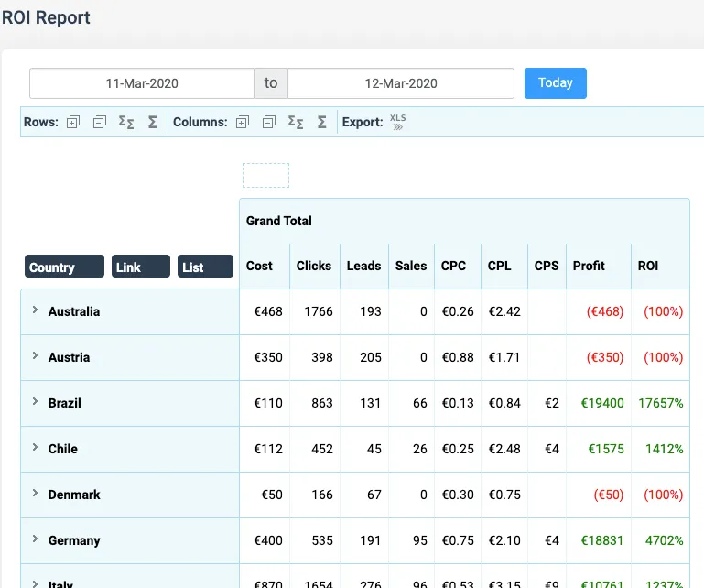The width and height of the screenshot is (704, 588).
Task: Click Australia clicks 1766
Action: coord(319,311)
